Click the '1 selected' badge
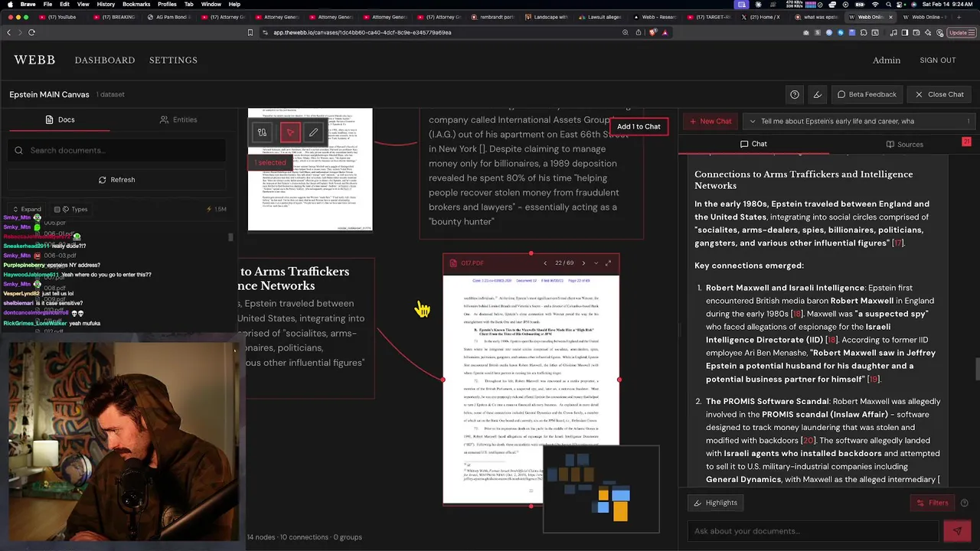The height and width of the screenshot is (551, 980). point(270,162)
